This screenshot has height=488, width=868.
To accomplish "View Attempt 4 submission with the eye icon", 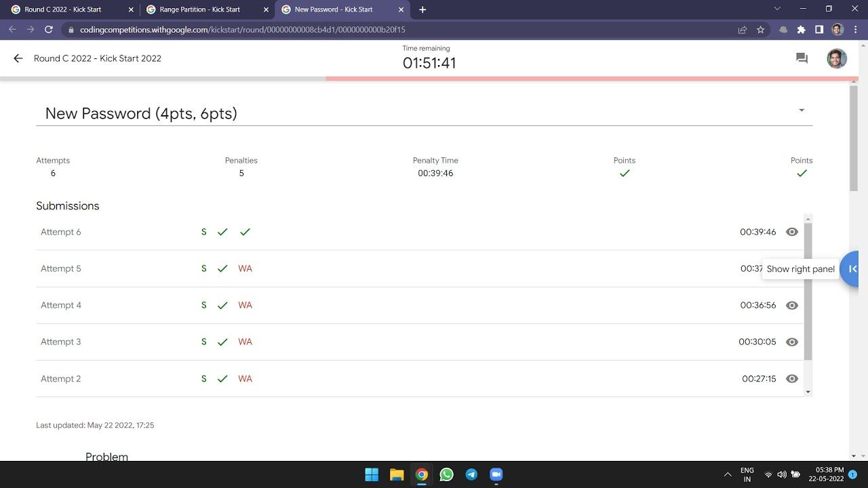I will pos(791,305).
